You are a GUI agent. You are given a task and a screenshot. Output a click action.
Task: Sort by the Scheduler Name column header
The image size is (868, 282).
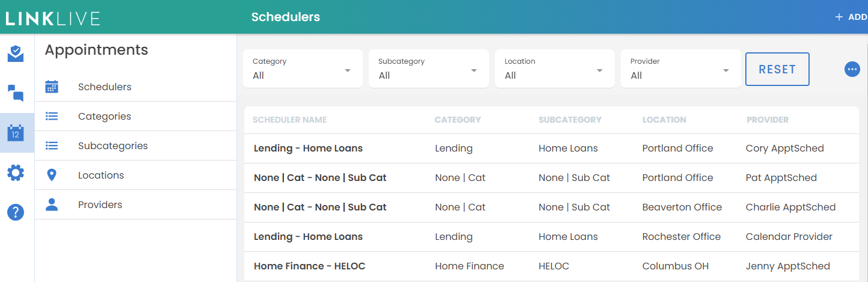click(289, 120)
